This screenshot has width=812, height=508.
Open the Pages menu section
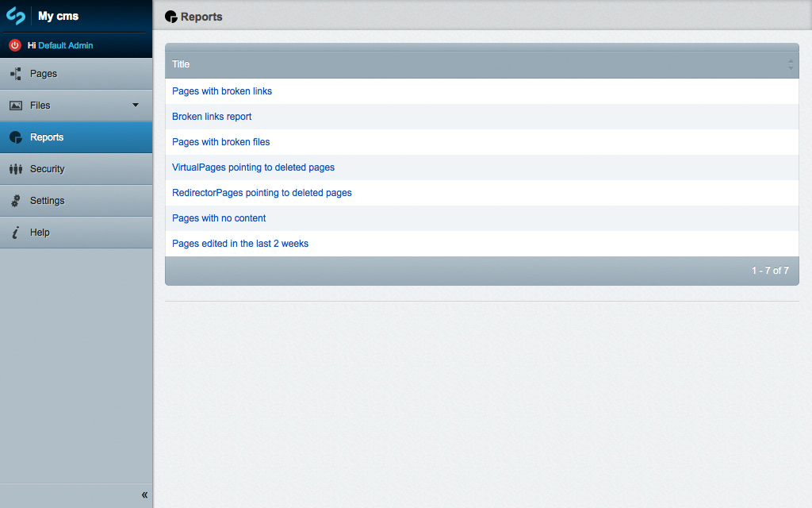[x=44, y=74]
